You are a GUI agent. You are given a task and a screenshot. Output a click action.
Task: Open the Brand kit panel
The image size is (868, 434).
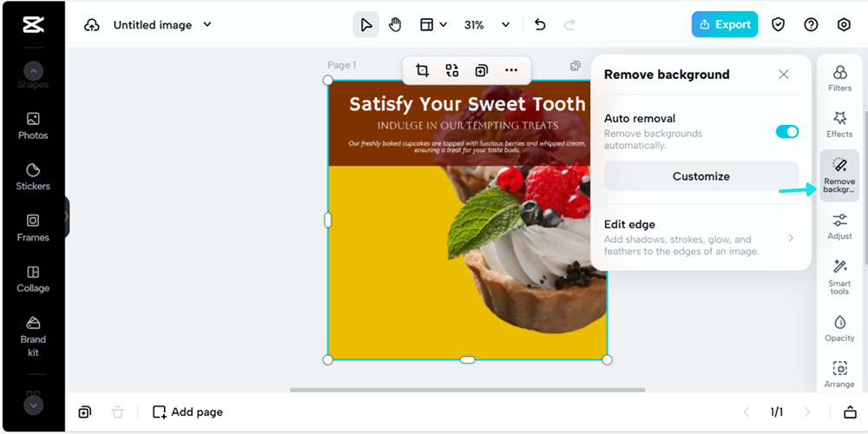click(x=33, y=337)
